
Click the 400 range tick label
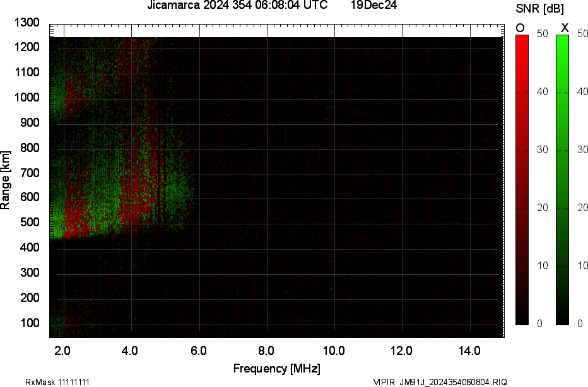point(30,247)
